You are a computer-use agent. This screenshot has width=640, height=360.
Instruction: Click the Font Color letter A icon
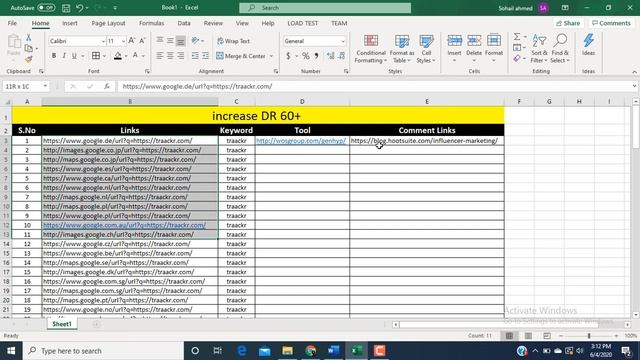coord(135,56)
